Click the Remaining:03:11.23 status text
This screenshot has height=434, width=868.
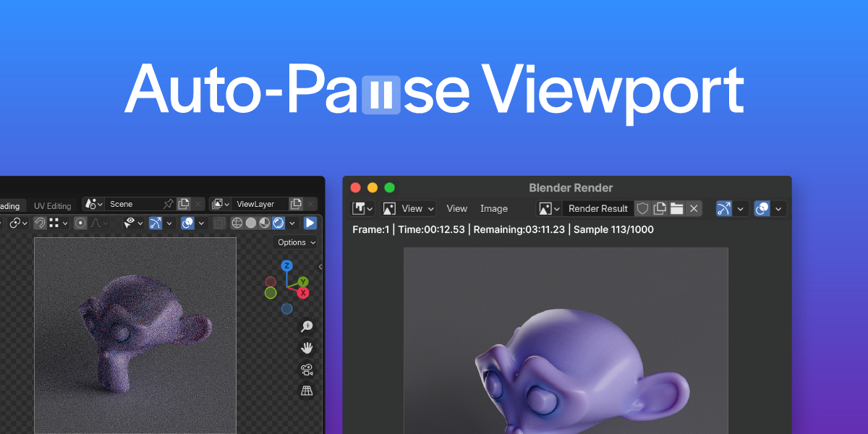pos(519,229)
